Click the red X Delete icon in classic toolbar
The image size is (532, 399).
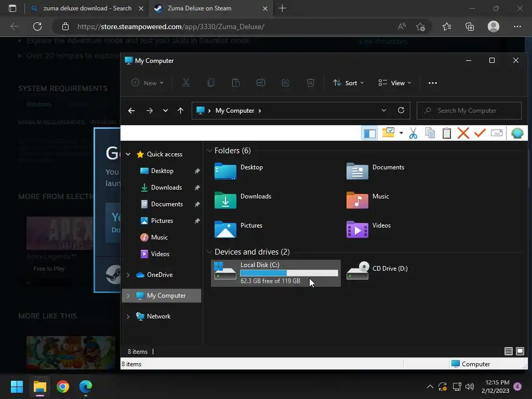(463, 133)
